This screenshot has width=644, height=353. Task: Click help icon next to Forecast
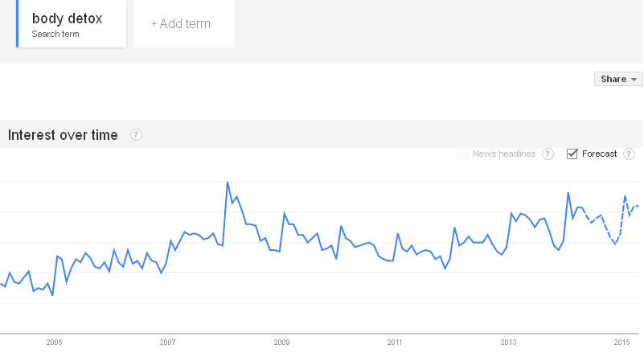coord(629,154)
